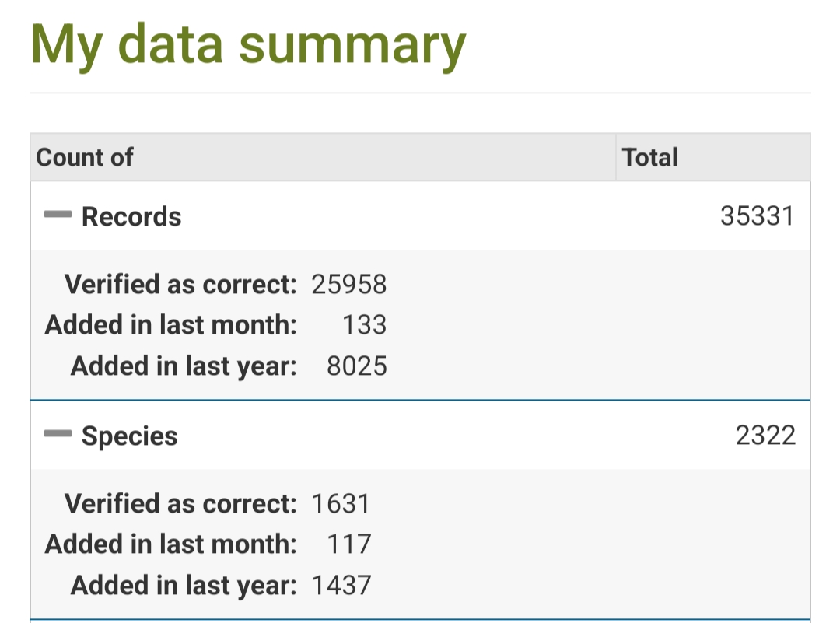Click the 'Total' column header

(649, 157)
